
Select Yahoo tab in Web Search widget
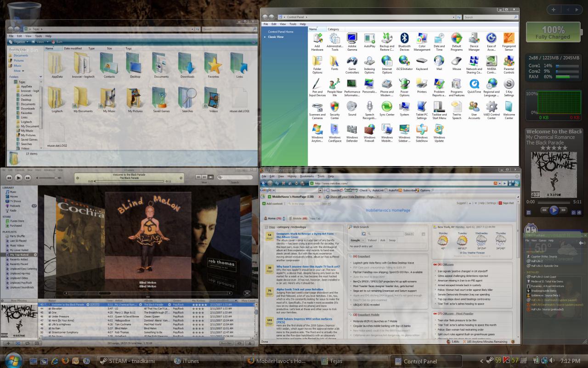[x=373, y=240]
